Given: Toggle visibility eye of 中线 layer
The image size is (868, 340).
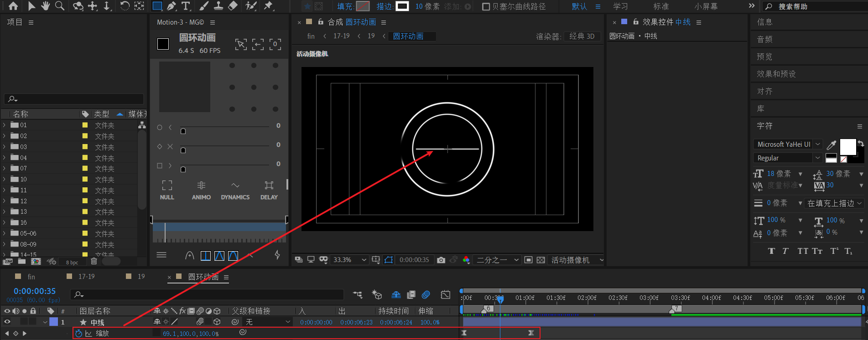Looking at the screenshot, I should tap(7, 322).
